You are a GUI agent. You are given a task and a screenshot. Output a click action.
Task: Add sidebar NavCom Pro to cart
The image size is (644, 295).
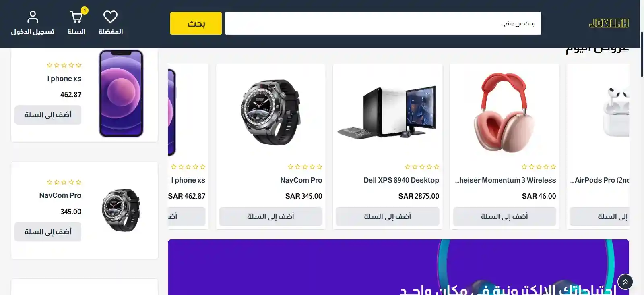coord(48,232)
